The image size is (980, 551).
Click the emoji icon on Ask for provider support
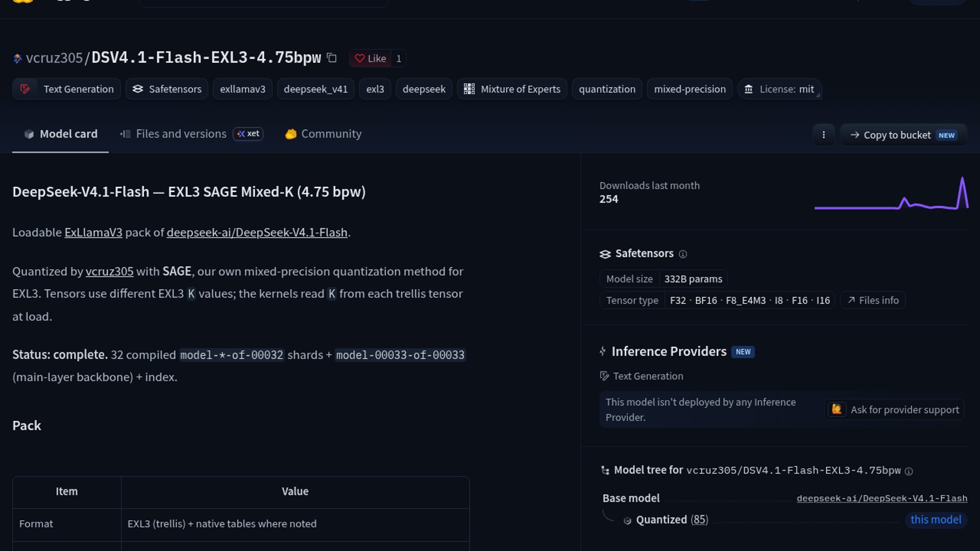pos(837,409)
